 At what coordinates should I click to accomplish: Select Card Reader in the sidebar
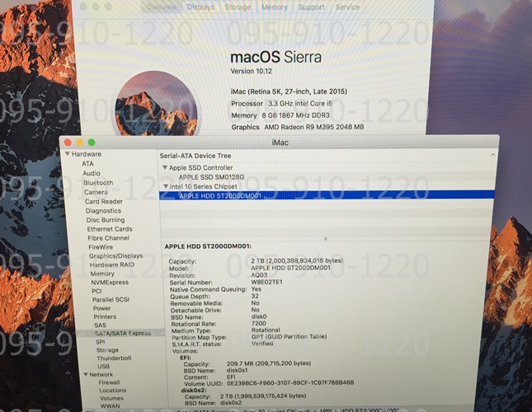click(103, 202)
